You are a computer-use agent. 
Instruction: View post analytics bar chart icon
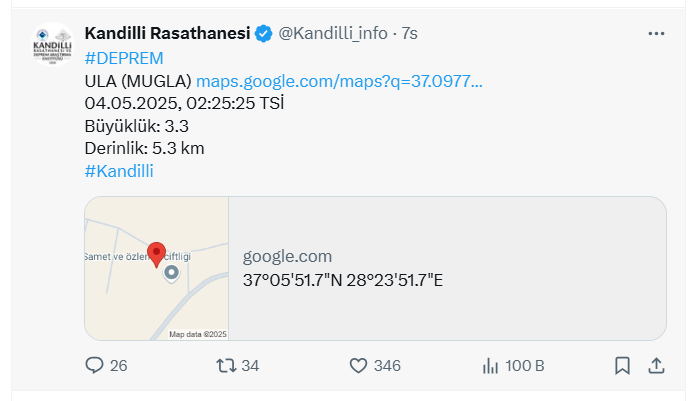click(490, 366)
